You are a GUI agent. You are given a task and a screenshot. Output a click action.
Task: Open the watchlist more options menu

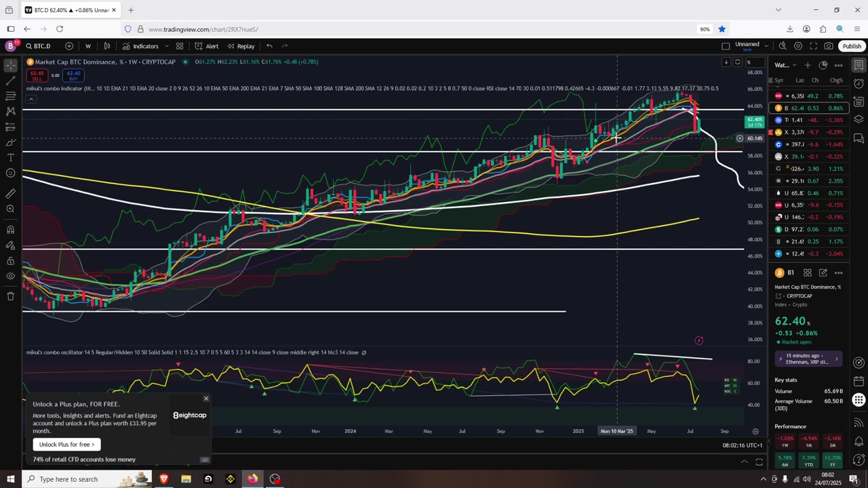[838, 65]
